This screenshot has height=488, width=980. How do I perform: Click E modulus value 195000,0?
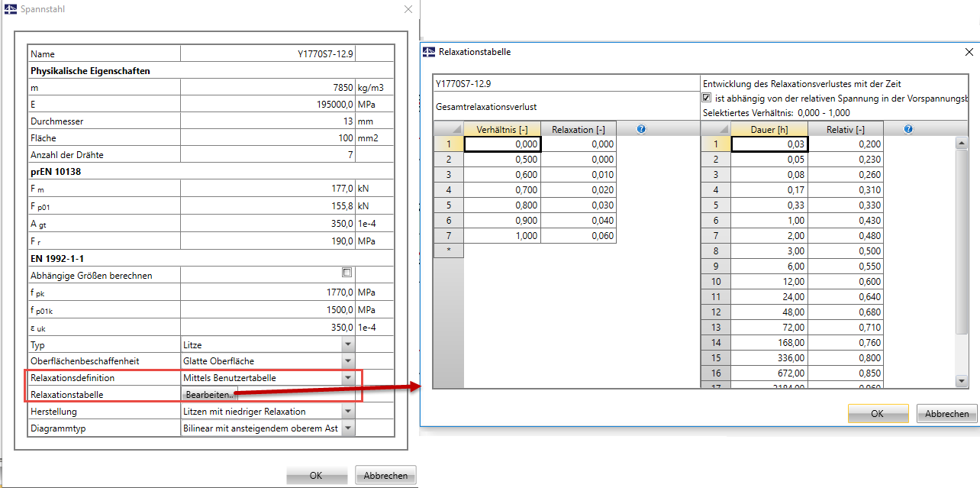268,105
